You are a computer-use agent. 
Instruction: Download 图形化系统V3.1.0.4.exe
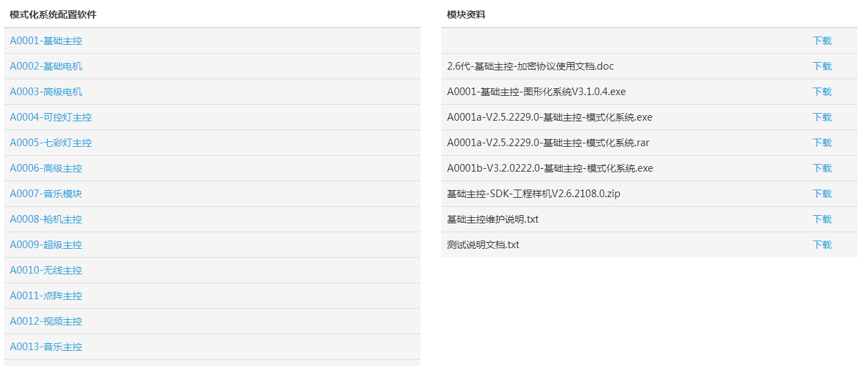click(x=822, y=92)
